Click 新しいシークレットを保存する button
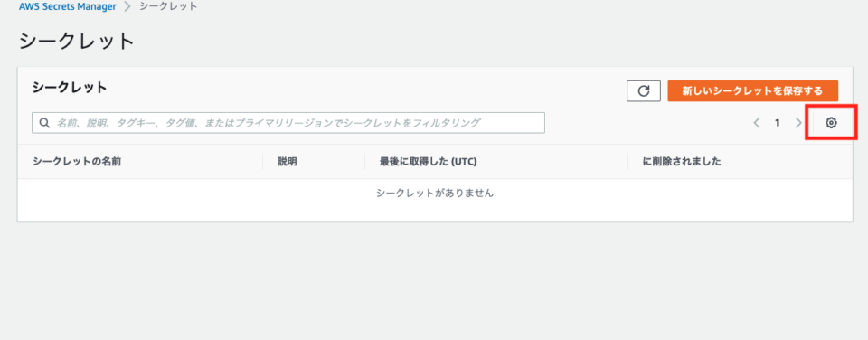The height and width of the screenshot is (340, 868). point(753,91)
